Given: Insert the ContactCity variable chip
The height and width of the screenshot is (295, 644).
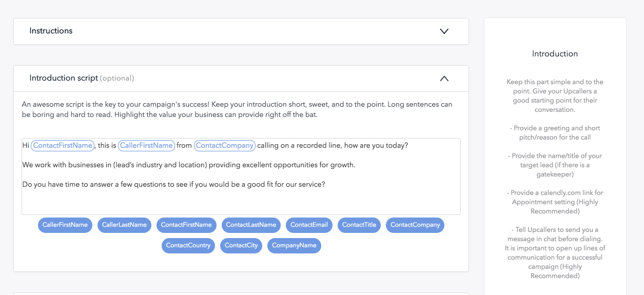Looking at the screenshot, I should [241, 246].
